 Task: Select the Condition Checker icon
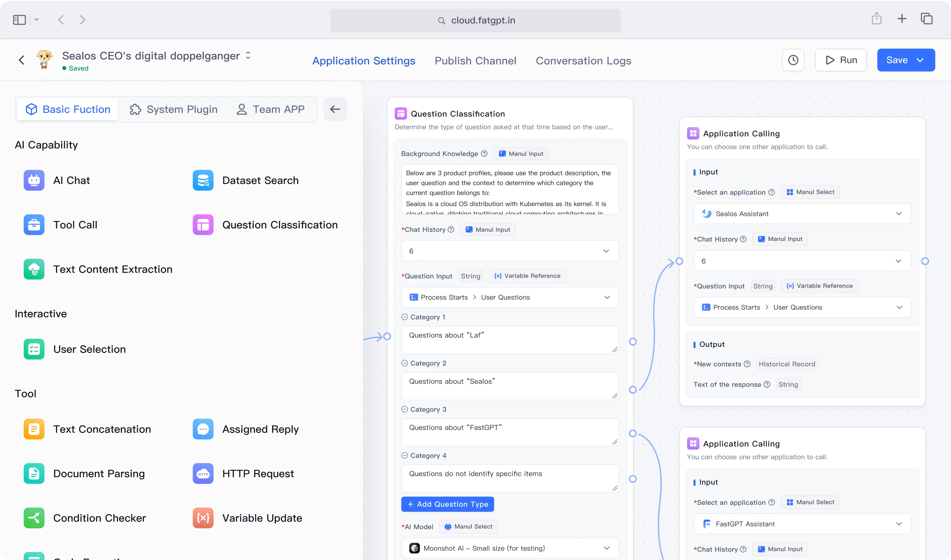[x=34, y=518]
